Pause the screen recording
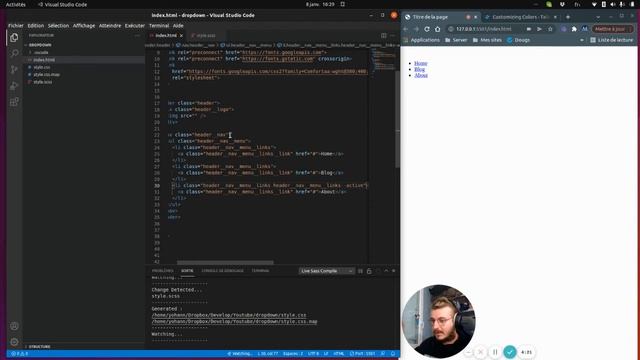Screen dimensions: 640x360 click(x=495, y=352)
